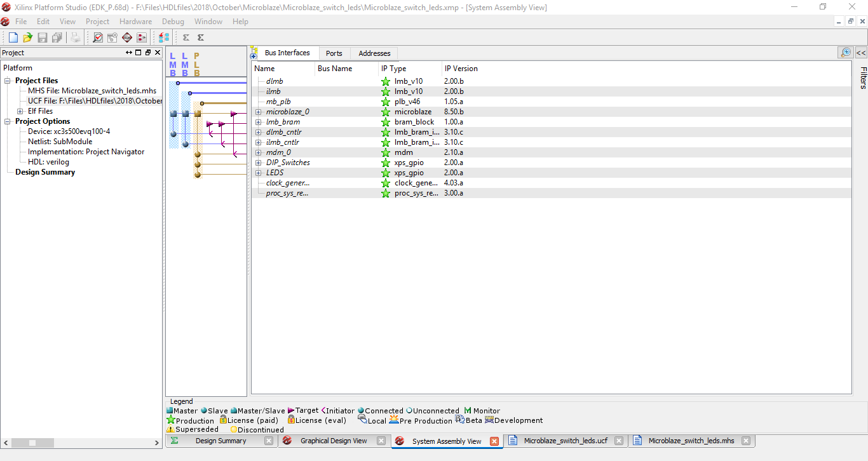This screenshot has height=461, width=868.
Task: Close the Project panel
Action: [158, 53]
